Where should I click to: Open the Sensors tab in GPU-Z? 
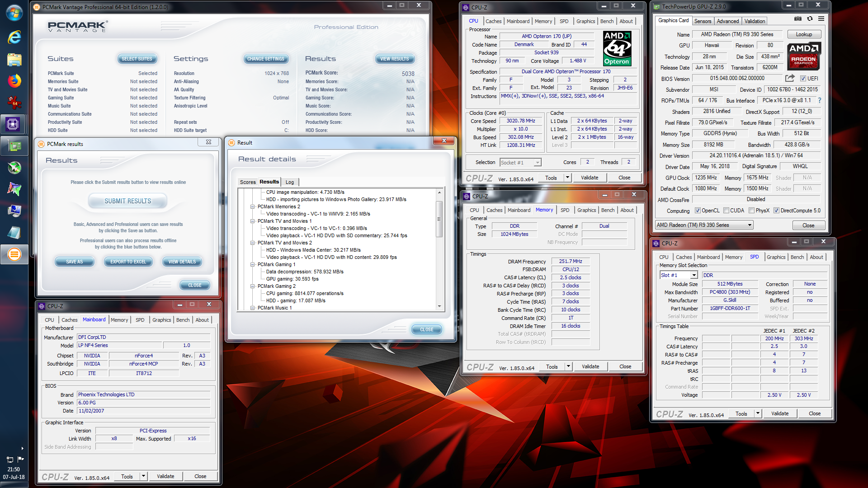[703, 21]
